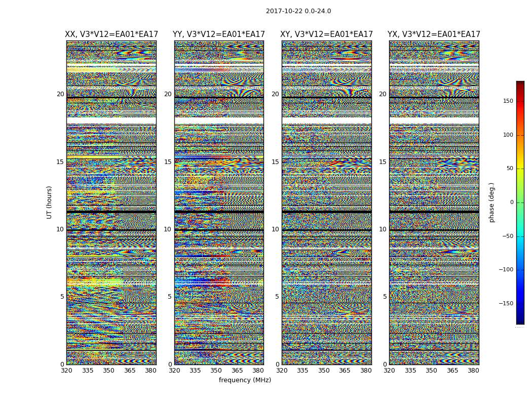Click XX plot x-axis tick 350
Screen dimensions: 532x405
[108, 371]
